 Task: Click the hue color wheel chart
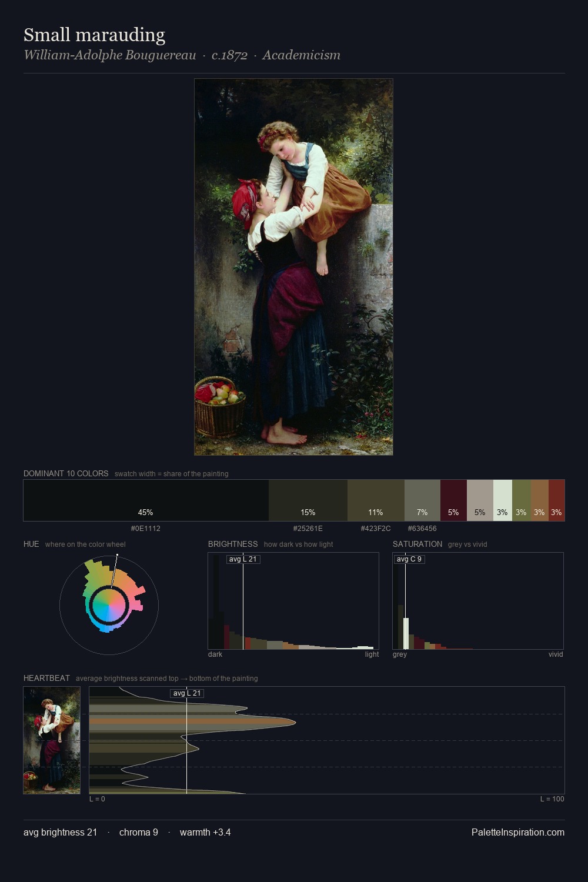click(109, 604)
